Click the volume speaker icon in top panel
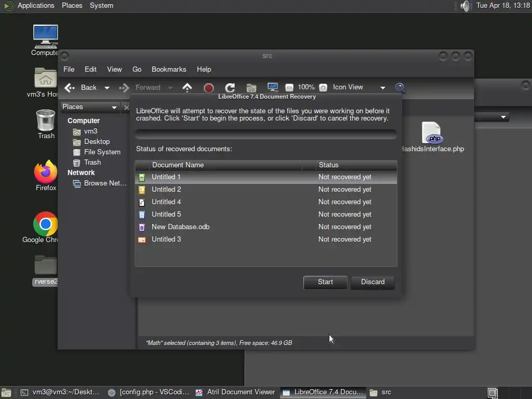This screenshot has height=399, width=532. click(x=466, y=6)
